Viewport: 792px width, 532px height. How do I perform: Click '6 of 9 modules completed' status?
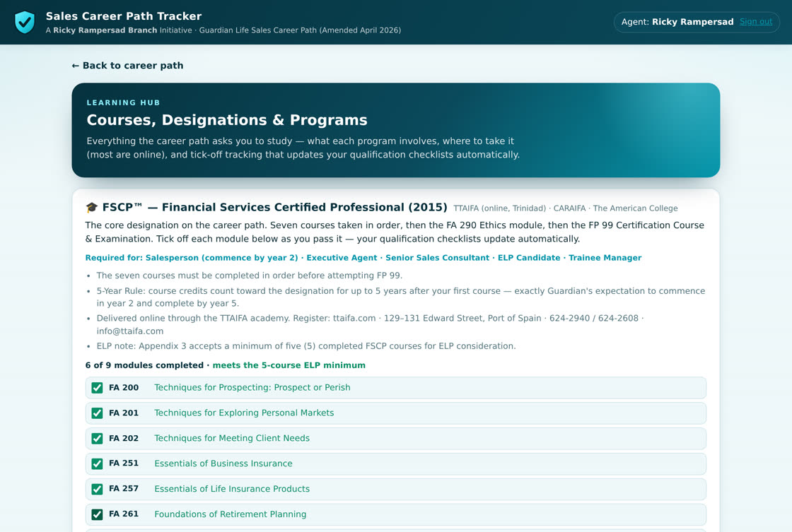[x=144, y=365]
